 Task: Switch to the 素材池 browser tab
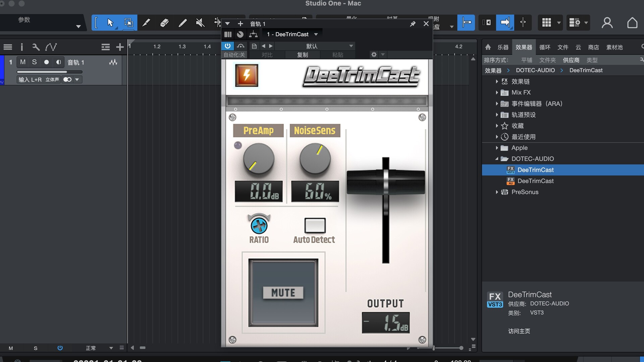tap(614, 47)
